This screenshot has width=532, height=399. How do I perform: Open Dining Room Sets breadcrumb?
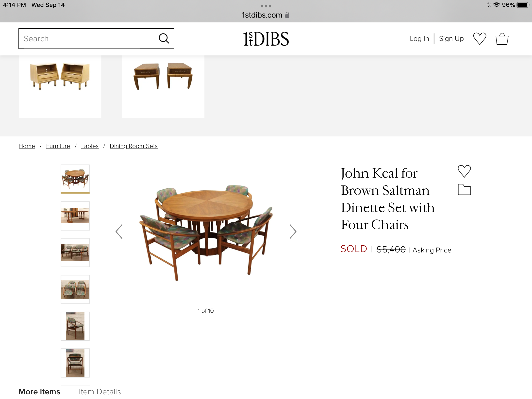(x=133, y=146)
